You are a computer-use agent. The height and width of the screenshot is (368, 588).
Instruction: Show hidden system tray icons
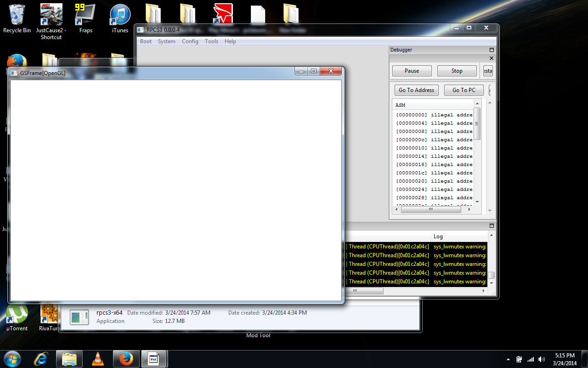(x=508, y=359)
